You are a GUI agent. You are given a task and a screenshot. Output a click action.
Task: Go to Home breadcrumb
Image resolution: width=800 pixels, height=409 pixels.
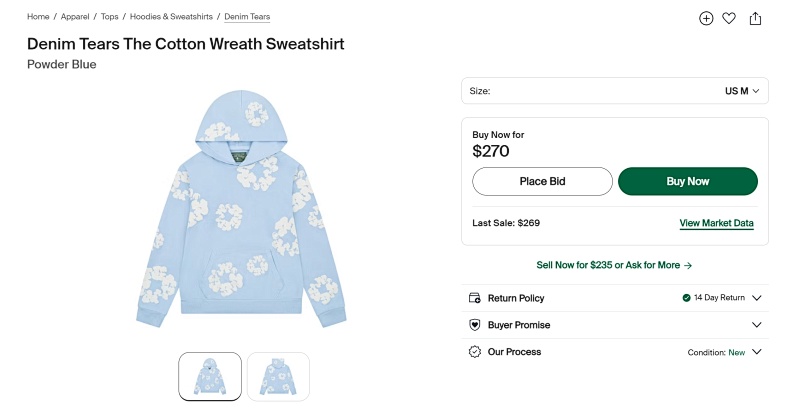(38, 16)
